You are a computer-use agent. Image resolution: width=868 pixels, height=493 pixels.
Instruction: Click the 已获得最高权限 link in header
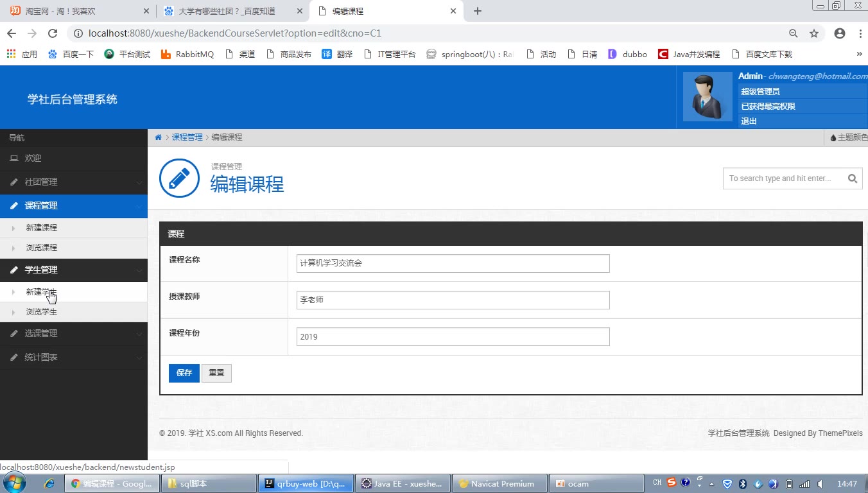(768, 106)
